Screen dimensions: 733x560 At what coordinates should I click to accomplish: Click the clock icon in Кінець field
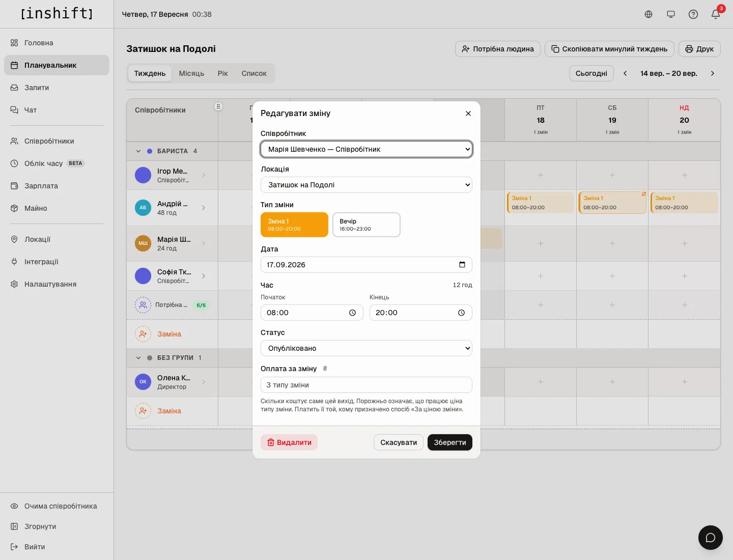[x=461, y=313]
